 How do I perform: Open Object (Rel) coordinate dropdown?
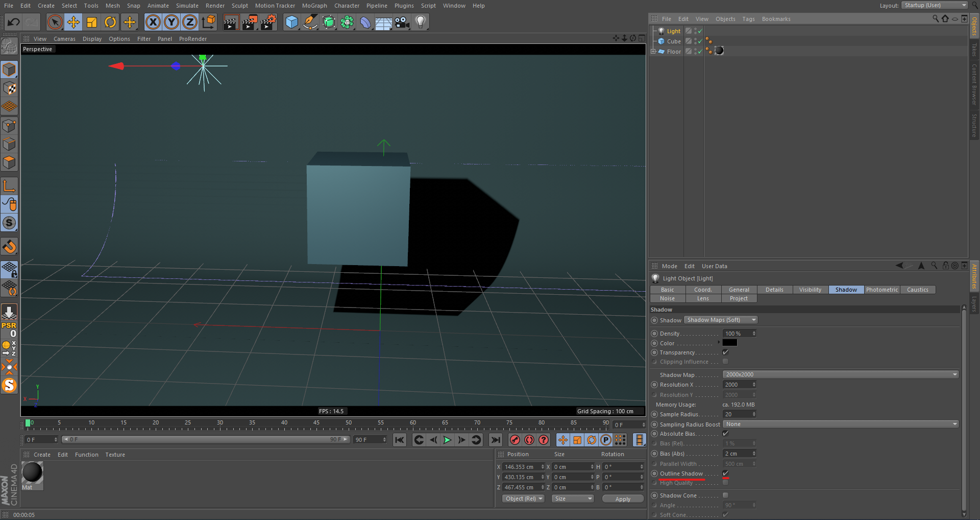[x=523, y=499]
